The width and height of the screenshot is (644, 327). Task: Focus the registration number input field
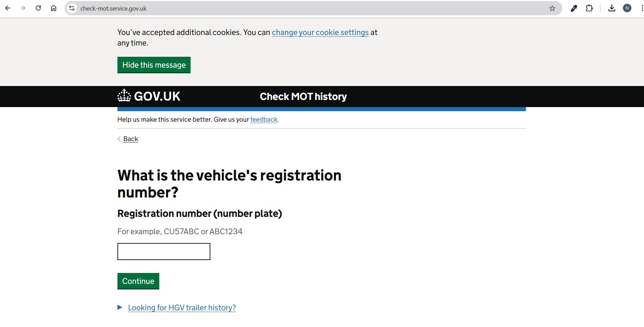(x=164, y=252)
